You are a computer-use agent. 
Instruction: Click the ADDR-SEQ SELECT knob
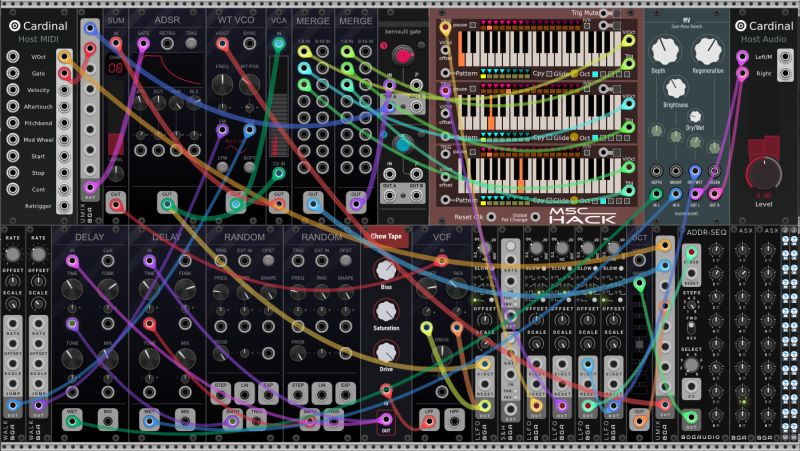click(691, 364)
